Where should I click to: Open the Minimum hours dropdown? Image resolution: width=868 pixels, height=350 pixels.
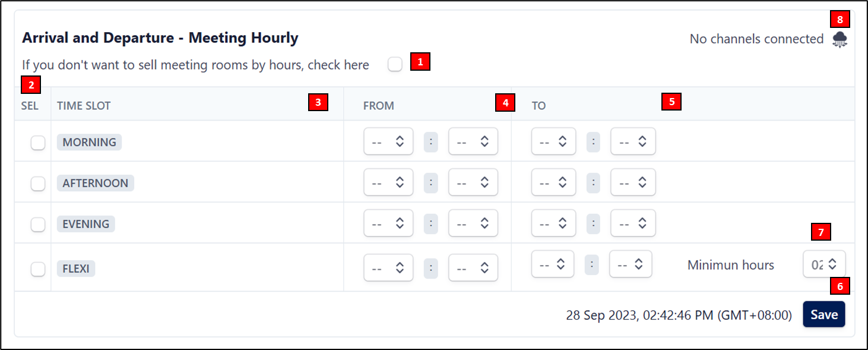tap(824, 264)
